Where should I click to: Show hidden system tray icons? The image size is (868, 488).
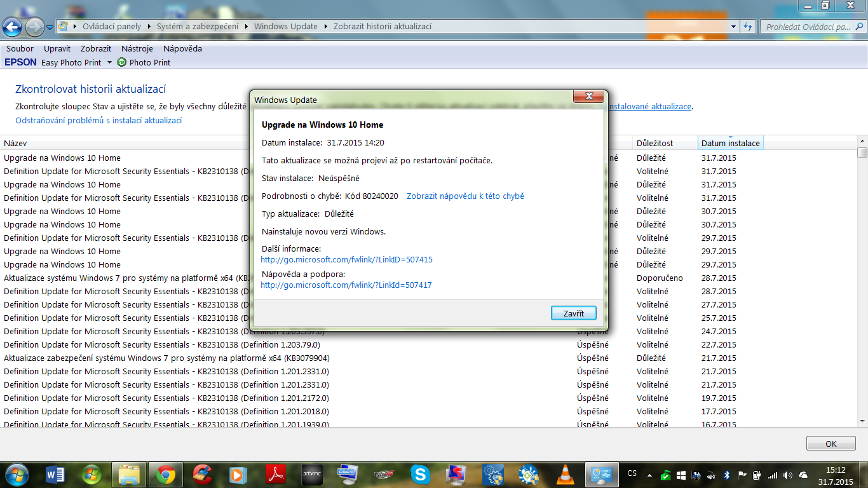tap(649, 475)
